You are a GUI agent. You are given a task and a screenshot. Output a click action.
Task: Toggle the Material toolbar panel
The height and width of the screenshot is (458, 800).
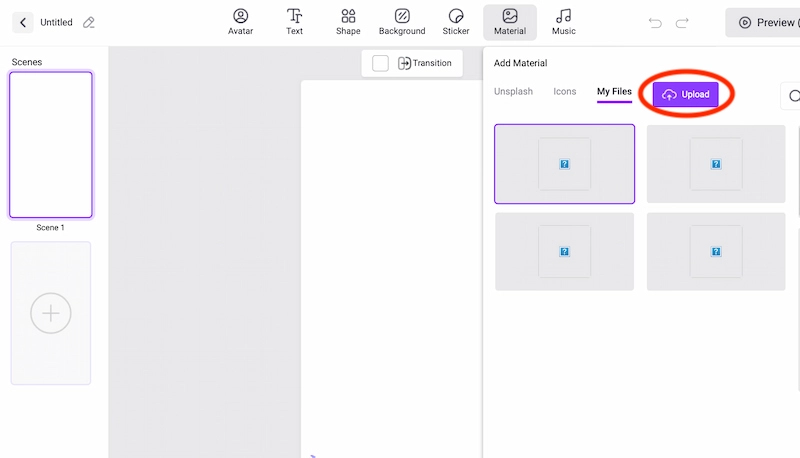pyautogui.click(x=510, y=22)
